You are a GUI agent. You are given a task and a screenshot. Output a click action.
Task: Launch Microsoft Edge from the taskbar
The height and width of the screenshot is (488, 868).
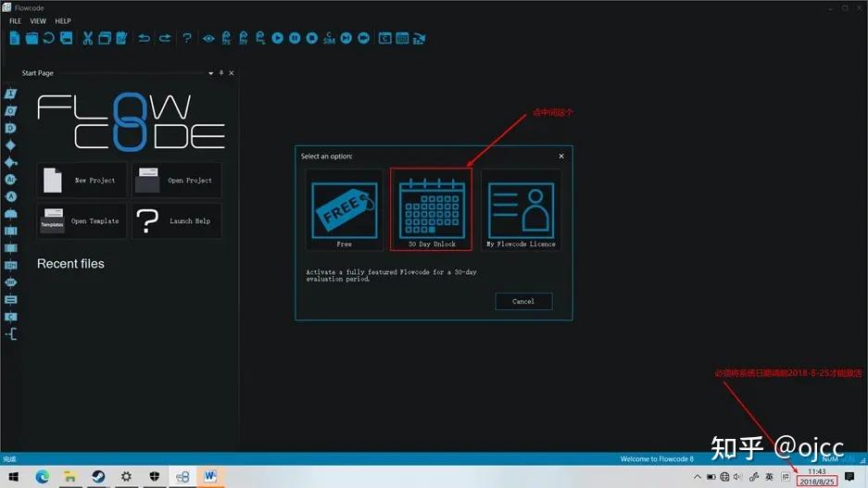[x=42, y=476]
